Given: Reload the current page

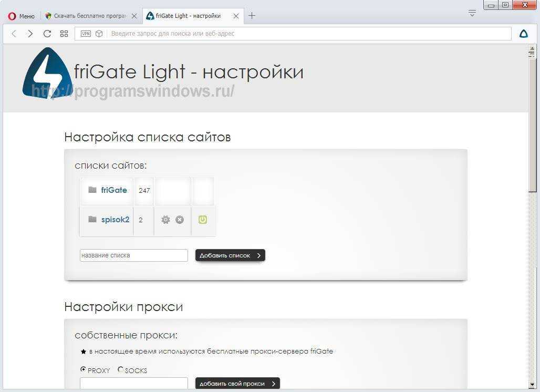Looking at the screenshot, I should pyautogui.click(x=47, y=34).
